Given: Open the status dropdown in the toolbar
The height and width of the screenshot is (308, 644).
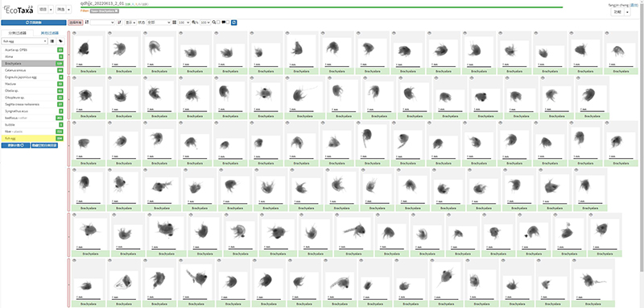Looking at the screenshot, I should (159, 23).
